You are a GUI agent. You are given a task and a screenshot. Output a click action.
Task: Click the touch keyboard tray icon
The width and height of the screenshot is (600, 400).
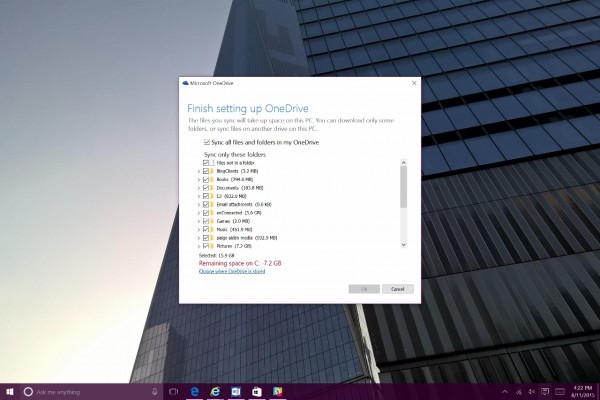[x=560, y=392]
